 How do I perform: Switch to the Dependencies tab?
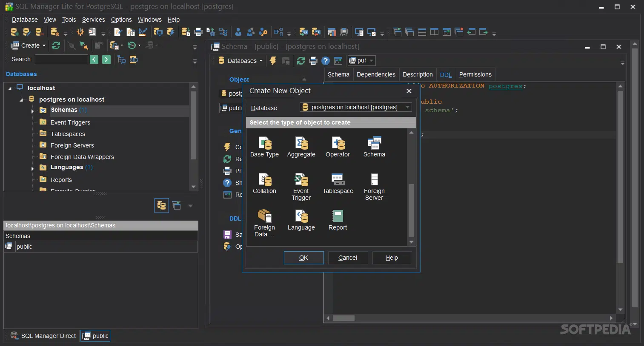pyautogui.click(x=376, y=74)
